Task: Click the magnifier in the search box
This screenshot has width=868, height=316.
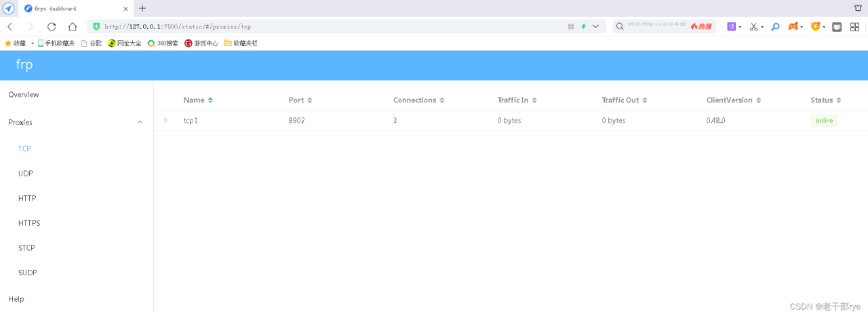Action: coord(620,26)
